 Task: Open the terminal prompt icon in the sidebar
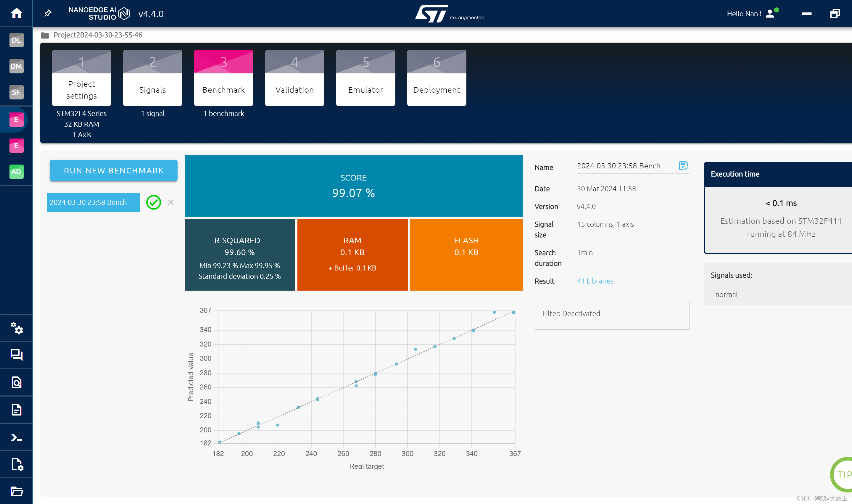(16, 437)
